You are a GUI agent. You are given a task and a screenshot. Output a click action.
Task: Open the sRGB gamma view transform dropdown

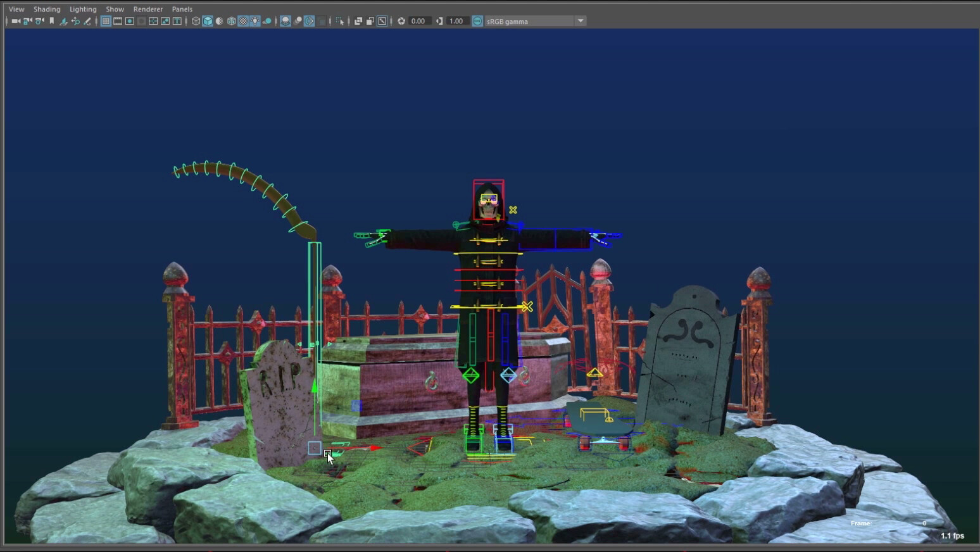click(580, 21)
